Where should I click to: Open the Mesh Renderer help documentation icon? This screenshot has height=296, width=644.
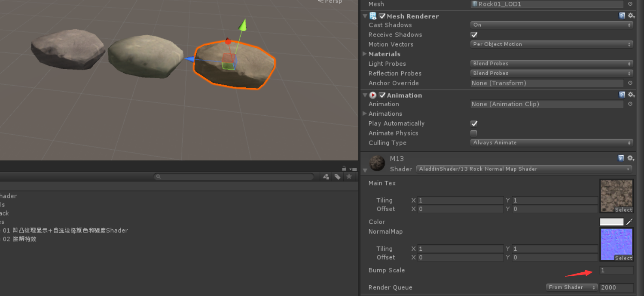tap(621, 15)
